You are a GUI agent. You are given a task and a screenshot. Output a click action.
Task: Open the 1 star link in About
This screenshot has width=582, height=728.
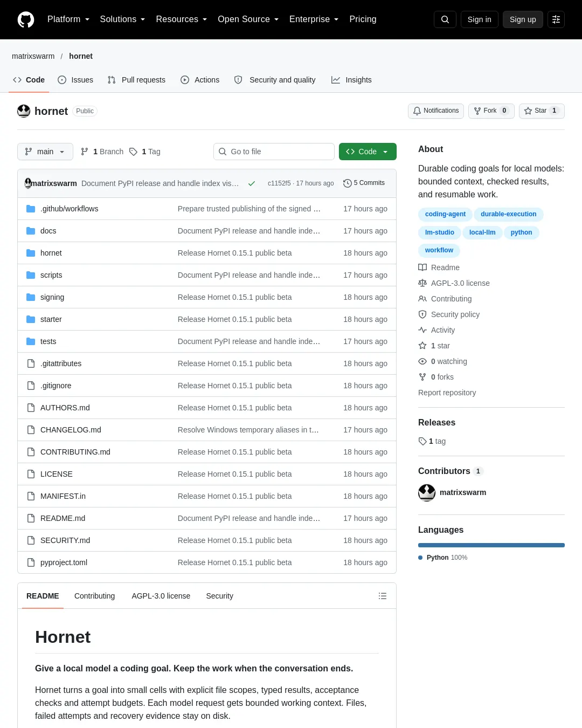[434, 346]
